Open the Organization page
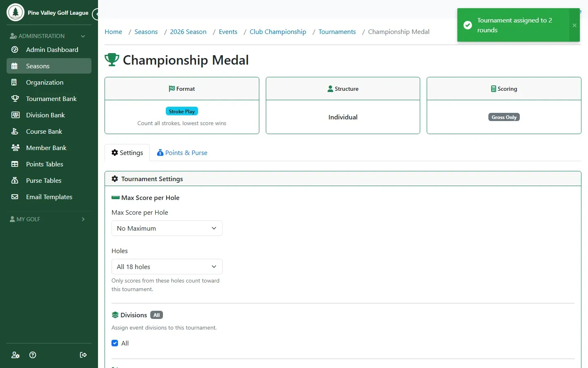 pos(49,82)
